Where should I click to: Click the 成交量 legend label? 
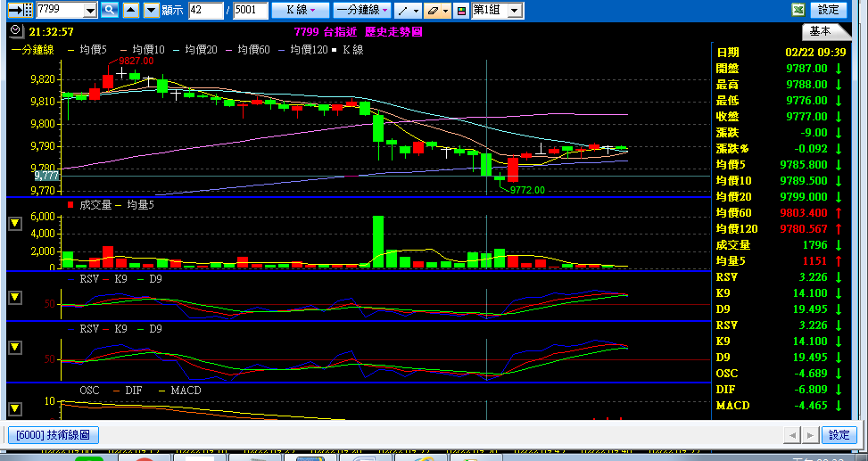(95, 205)
